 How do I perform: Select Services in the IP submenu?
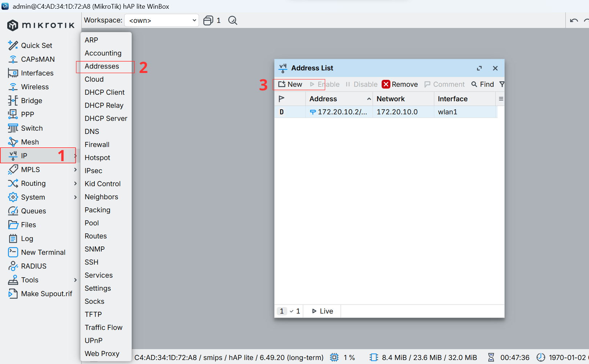(99, 275)
